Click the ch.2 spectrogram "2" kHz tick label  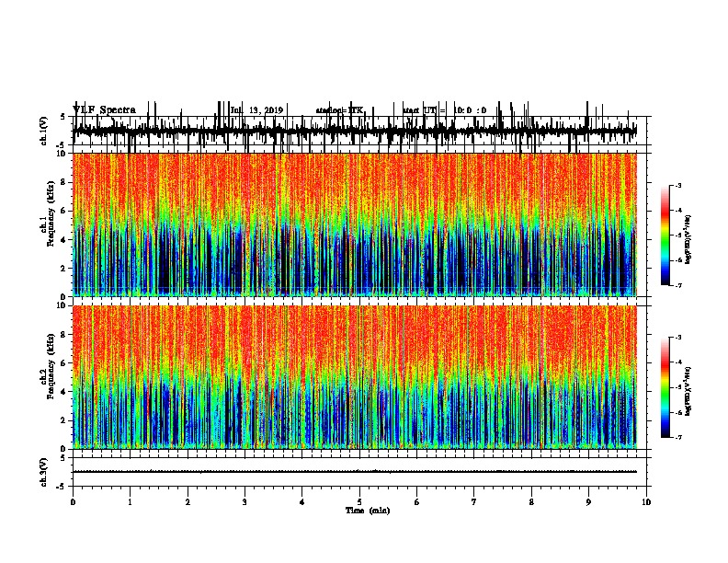click(x=64, y=420)
